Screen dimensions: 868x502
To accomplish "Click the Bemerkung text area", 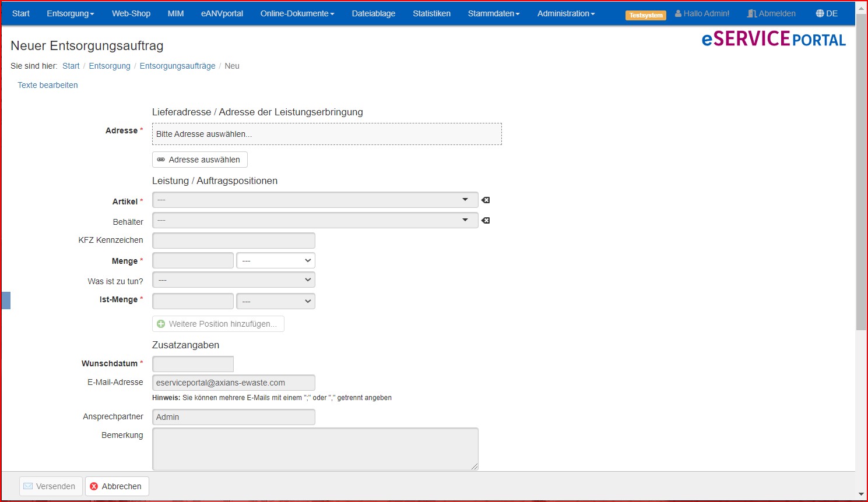I will (315, 449).
